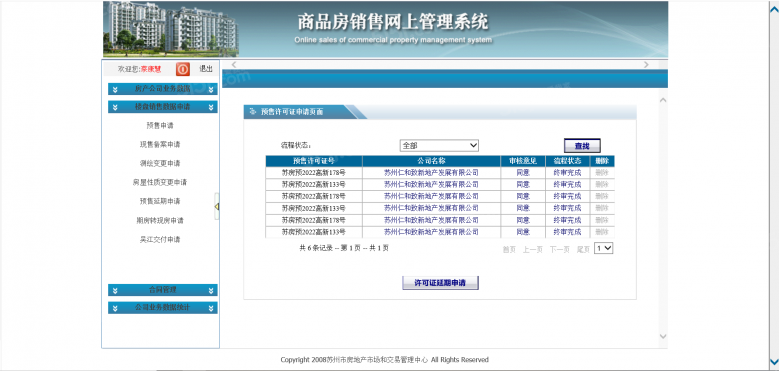Open 现售备案申请 in the sidebar
The width and height of the screenshot is (779, 371).
point(160,145)
